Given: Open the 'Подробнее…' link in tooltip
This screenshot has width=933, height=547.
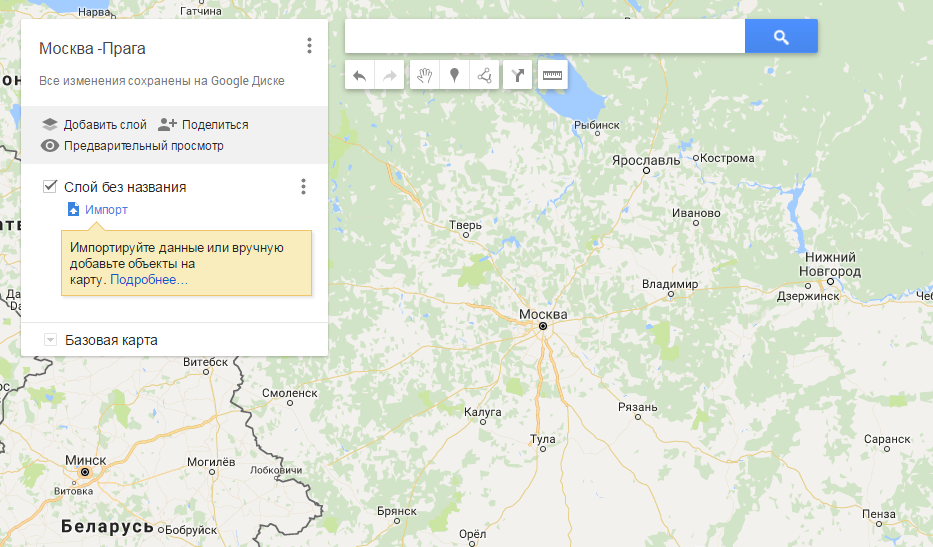Looking at the screenshot, I should [149, 280].
